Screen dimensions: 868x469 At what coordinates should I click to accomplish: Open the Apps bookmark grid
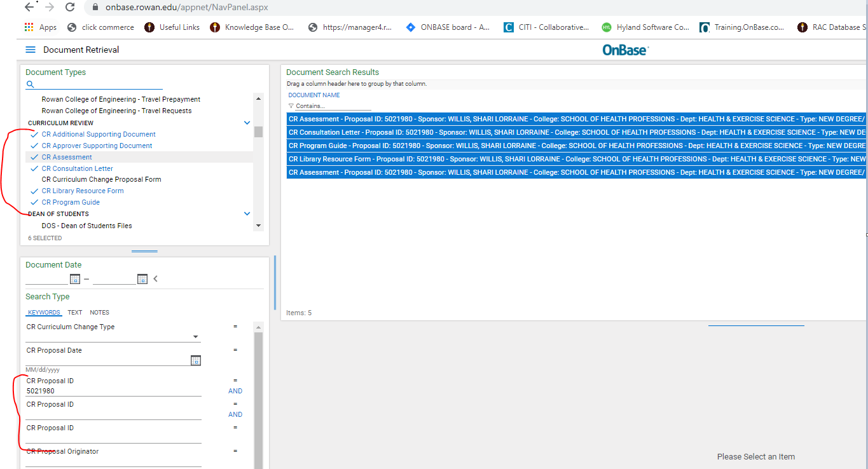click(40, 27)
